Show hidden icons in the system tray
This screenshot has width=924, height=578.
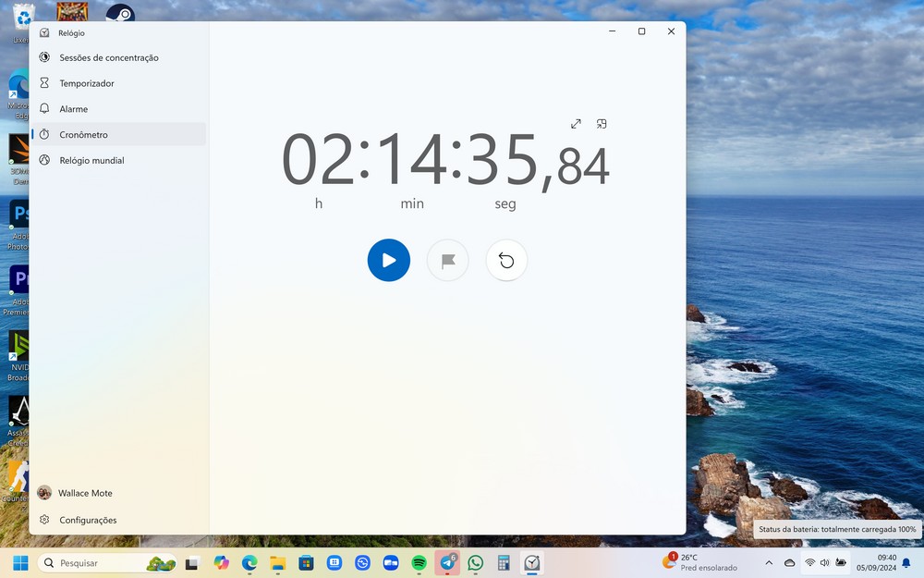(769, 563)
